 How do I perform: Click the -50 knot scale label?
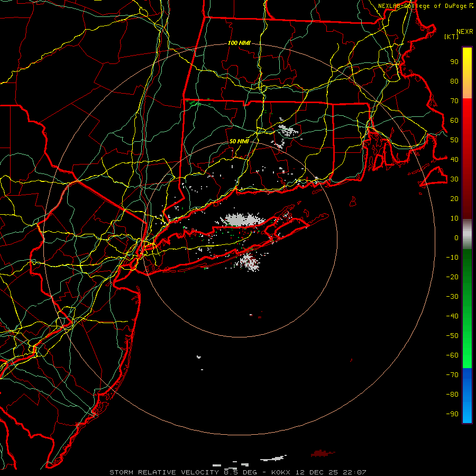(x=452, y=335)
